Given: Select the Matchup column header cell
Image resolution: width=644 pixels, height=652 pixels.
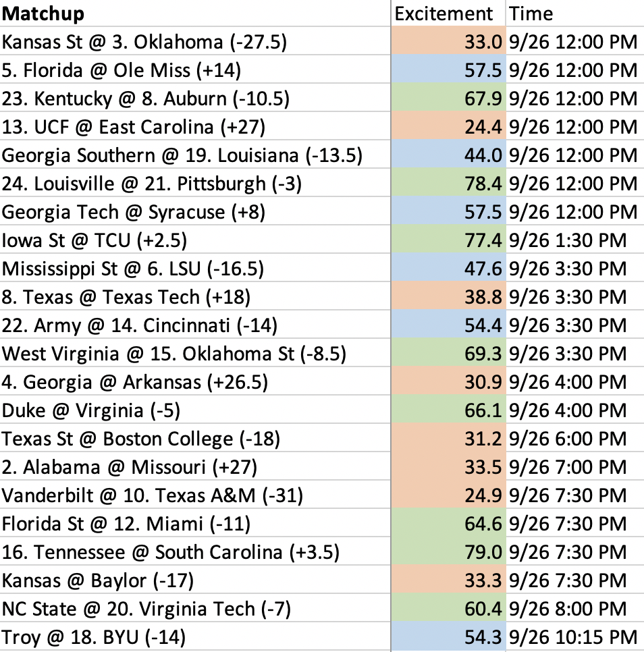Looking at the screenshot, I should pyautogui.click(x=195, y=13).
